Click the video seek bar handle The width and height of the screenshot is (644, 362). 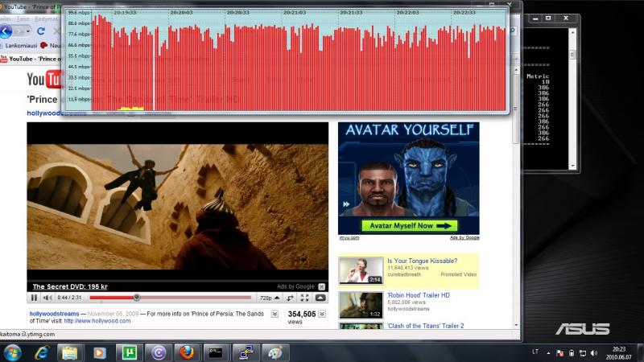137,297
